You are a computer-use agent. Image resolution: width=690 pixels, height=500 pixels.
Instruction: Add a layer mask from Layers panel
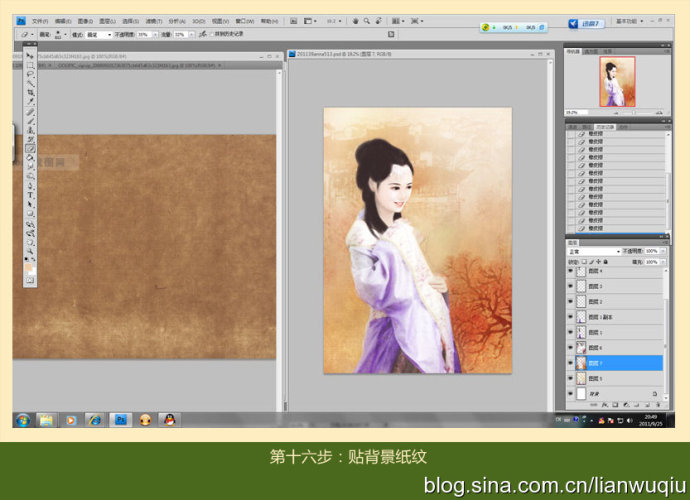click(615, 404)
